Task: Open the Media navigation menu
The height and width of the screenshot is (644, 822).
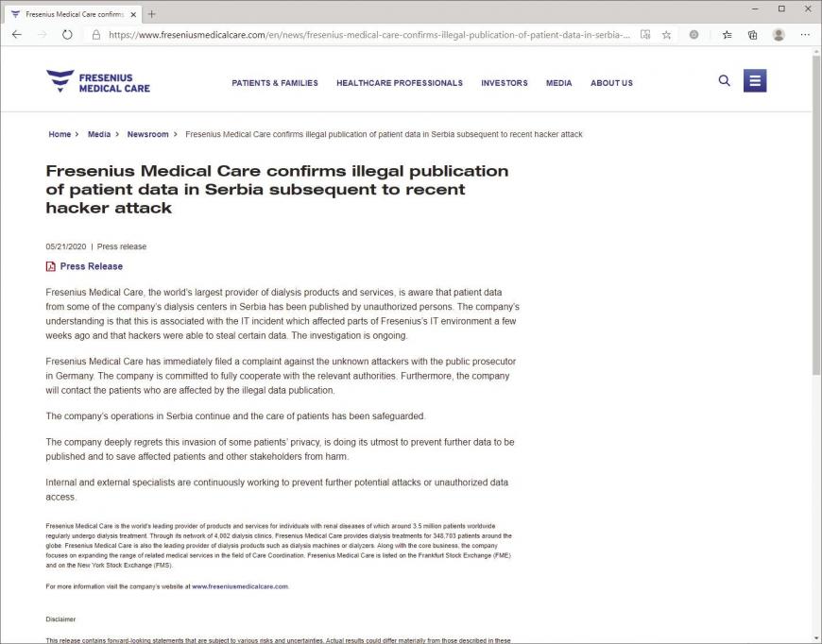Action: coord(558,83)
